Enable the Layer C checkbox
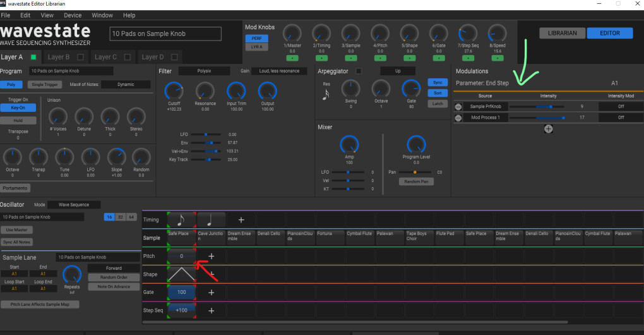Image resolution: width=644 pixels, height=335 pixels. [128, 57]
